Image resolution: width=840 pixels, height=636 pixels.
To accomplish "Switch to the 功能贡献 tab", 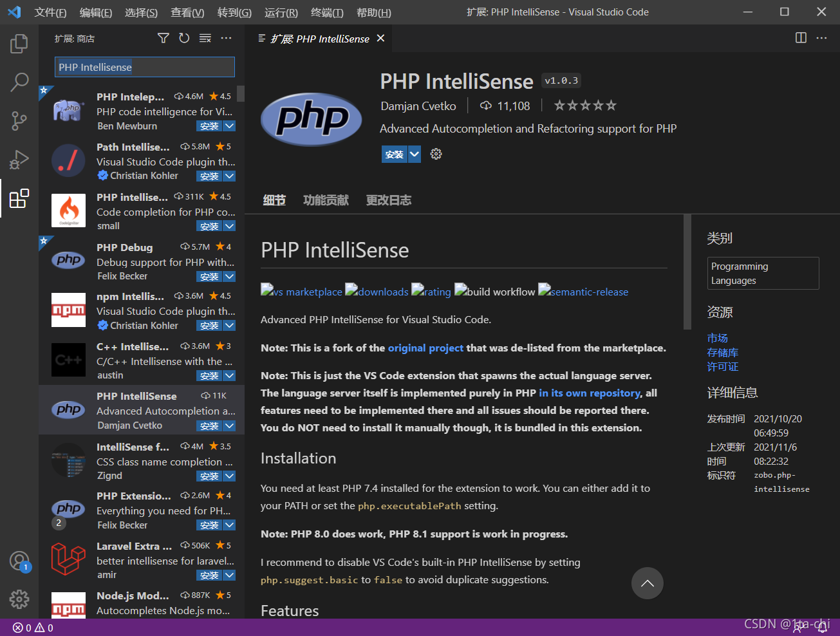I will tap(326, 200).
